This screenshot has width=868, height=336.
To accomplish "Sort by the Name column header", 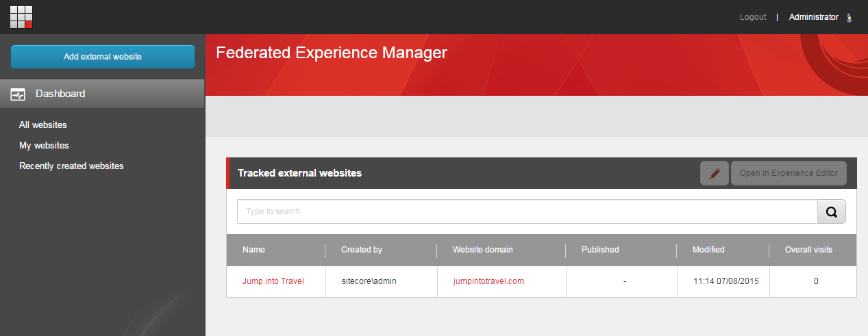I will 253,250.
